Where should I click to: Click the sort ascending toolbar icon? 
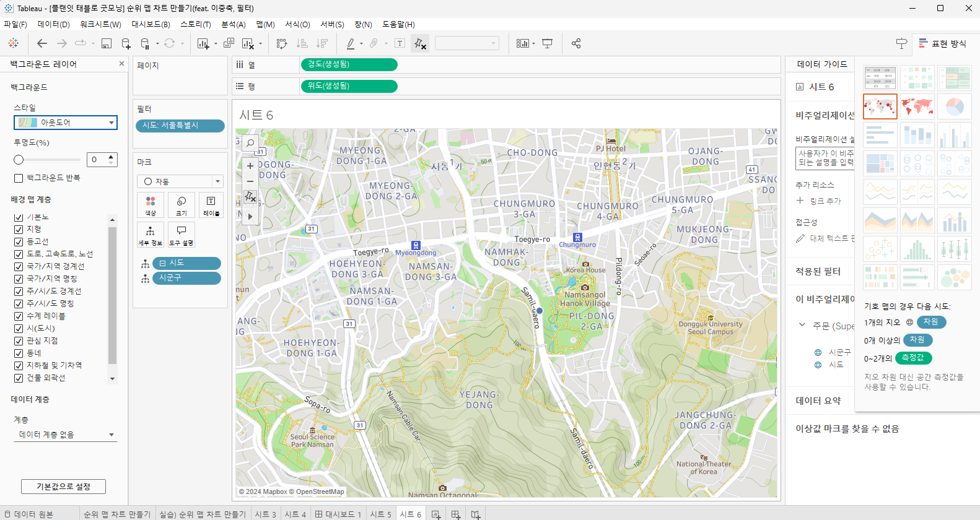[x=302, y=43]
